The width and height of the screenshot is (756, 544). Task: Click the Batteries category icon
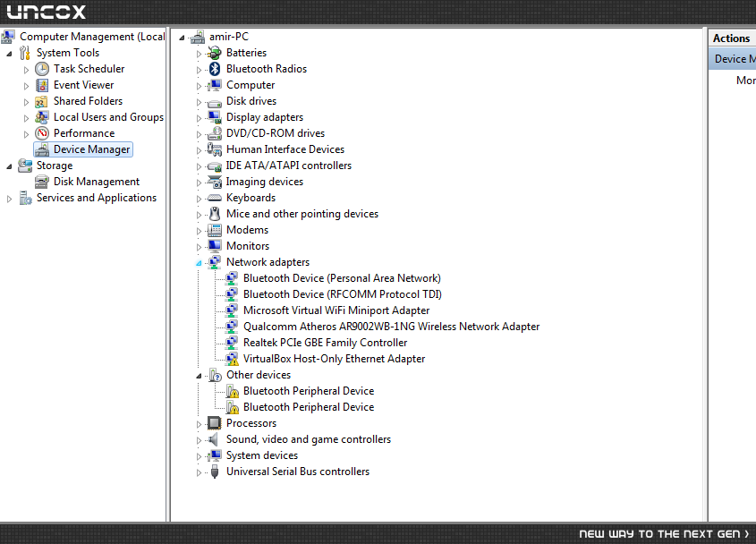coord(215,53)
